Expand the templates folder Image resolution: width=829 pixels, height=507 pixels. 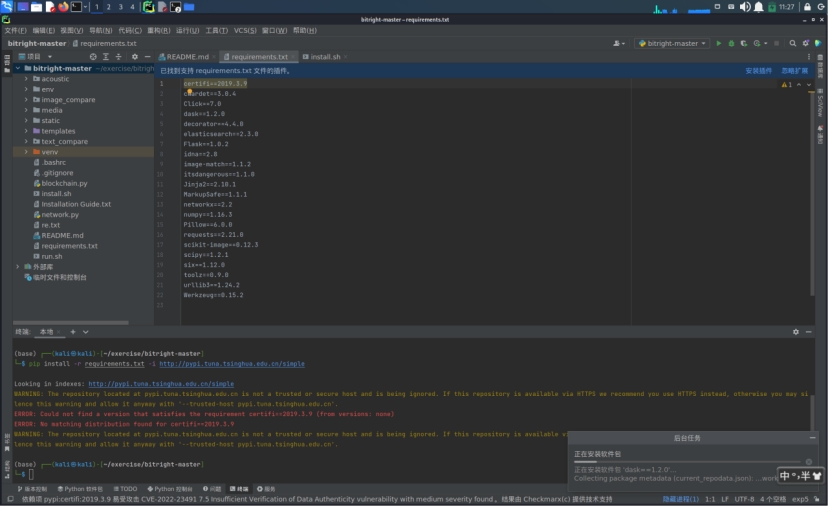tap(26, 131)
